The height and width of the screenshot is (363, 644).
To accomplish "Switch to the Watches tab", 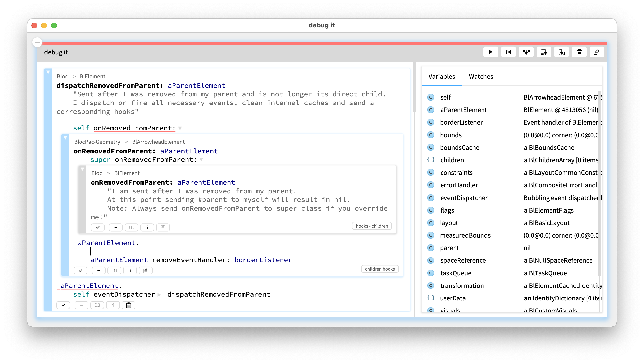I will [481, 77].
